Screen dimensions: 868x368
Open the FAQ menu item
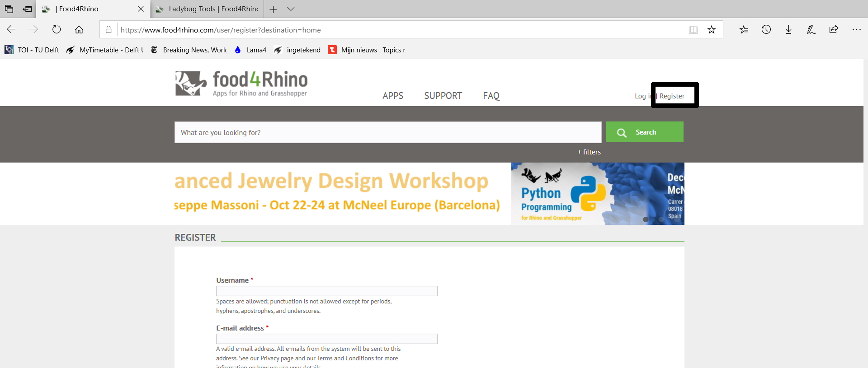coord(491,96)
